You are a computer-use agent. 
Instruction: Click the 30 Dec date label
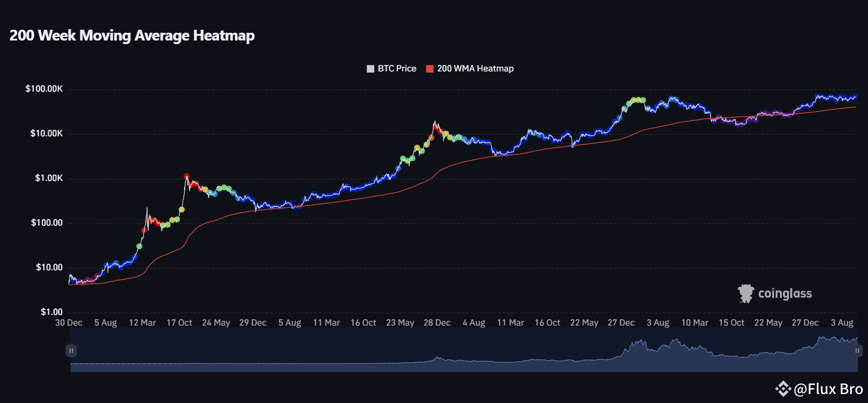click(69, 322)
